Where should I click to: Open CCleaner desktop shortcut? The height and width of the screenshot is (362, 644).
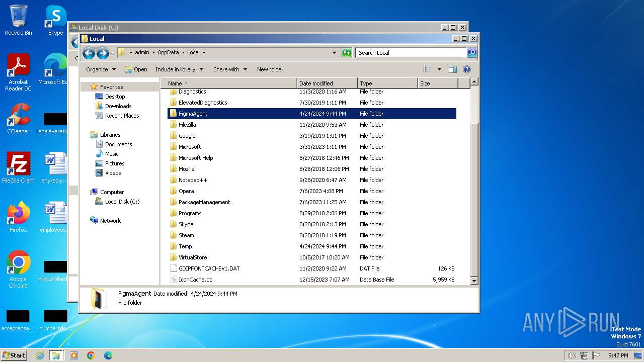click(x=18, y=119)
